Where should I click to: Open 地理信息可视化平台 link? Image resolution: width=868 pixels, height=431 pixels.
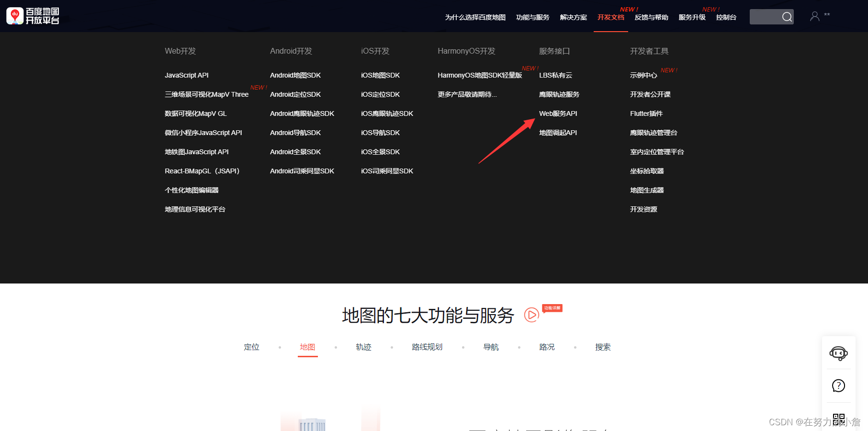[x=195, y=209]
